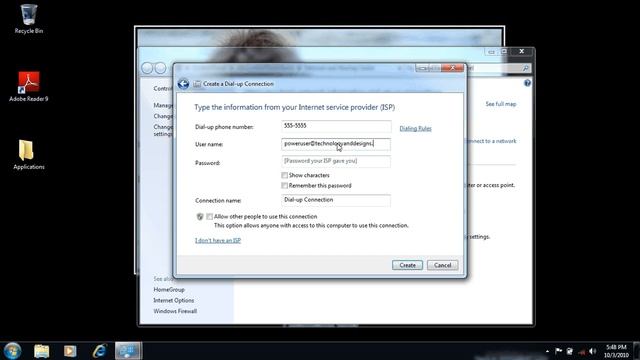
Task: Select the active Control Panel taskbar button
Action: click(x=128, y=351)
